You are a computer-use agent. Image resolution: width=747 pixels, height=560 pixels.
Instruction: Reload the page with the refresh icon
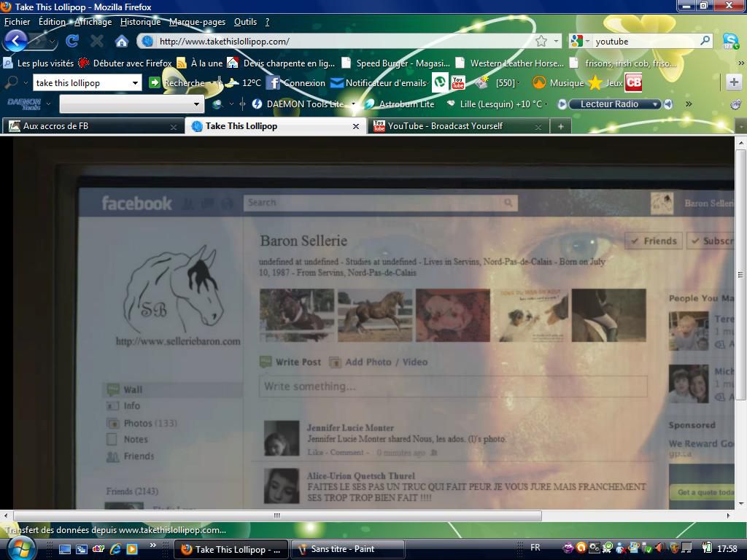click(71, 41)
